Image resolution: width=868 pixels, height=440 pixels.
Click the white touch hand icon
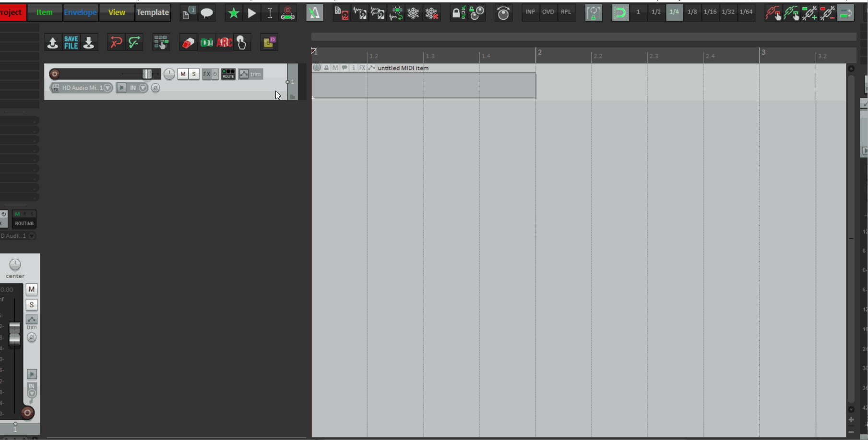click(242, 43)
